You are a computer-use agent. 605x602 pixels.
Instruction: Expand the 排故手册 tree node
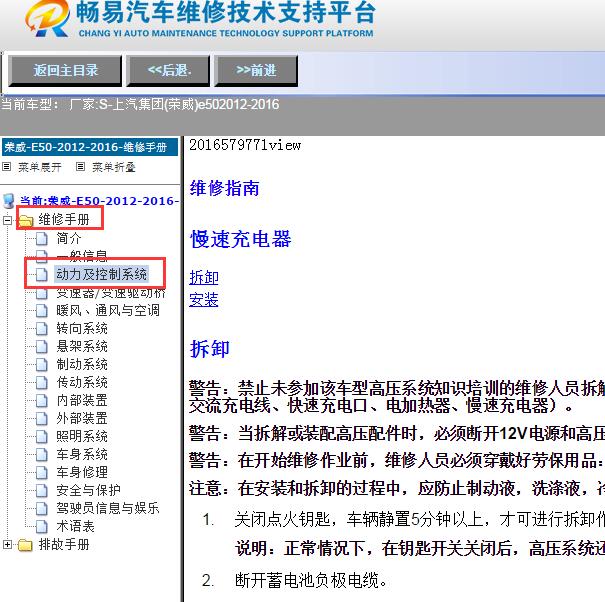coord(9,545)
